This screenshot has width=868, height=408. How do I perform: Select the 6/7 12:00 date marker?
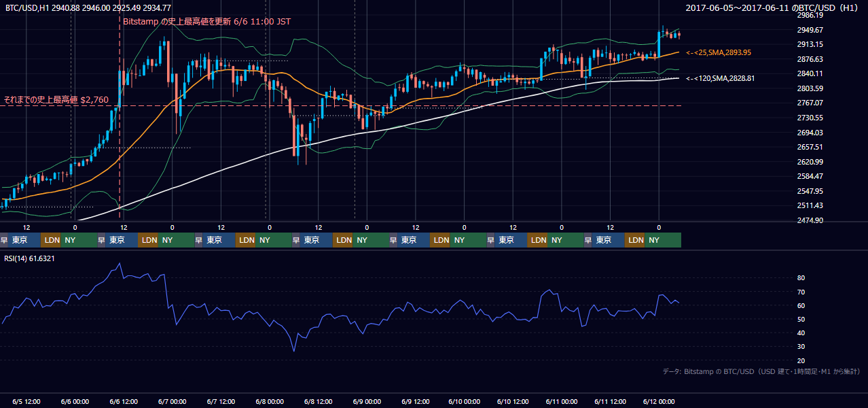221,401
